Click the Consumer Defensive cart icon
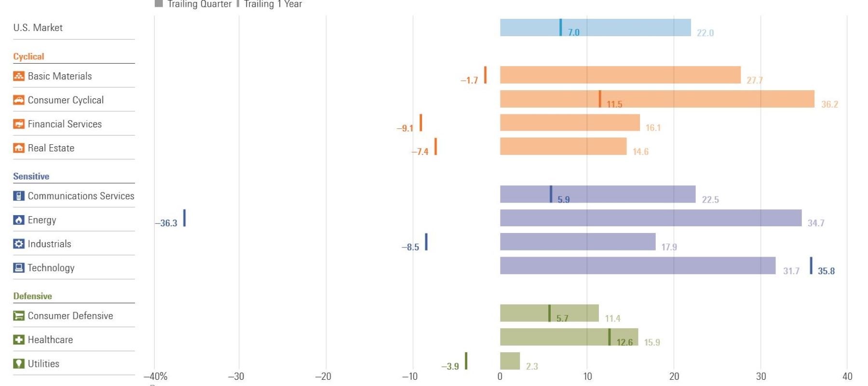Image resolution: width=868 pixels, height=386 pixels. (19, 316)
